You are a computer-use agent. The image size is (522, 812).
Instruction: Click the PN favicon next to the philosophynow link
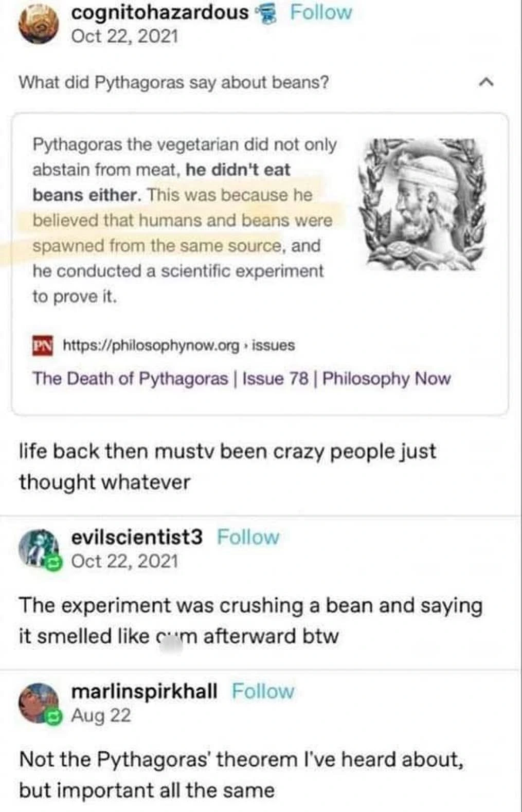pyautogui.click(x=43, y=345)
